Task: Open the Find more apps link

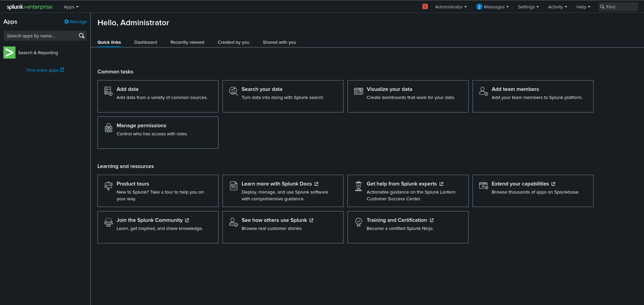Action: click(45, 70)
